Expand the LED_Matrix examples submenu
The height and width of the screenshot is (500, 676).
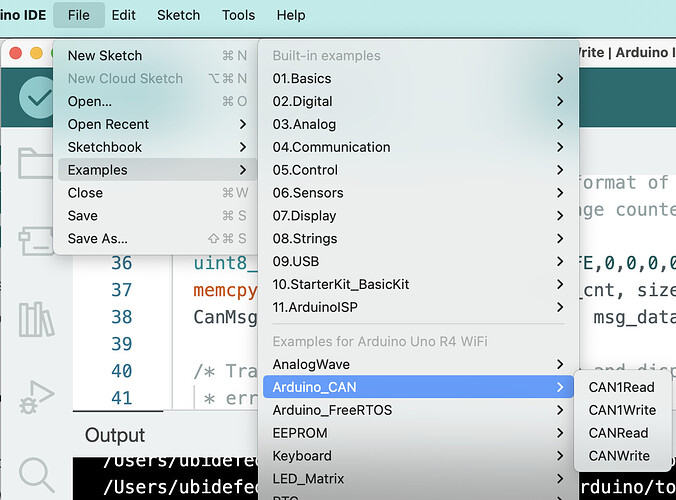point(418,478)
